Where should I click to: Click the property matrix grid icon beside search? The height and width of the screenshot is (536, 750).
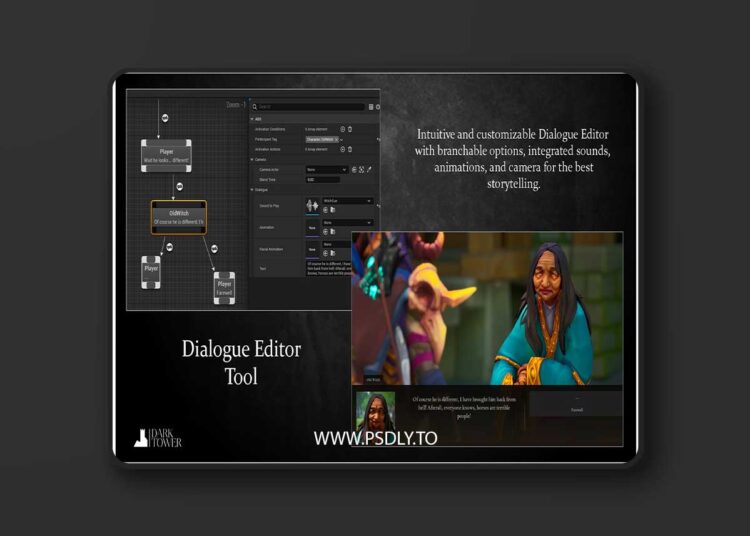pyautogui.click(x=371, y=107)
